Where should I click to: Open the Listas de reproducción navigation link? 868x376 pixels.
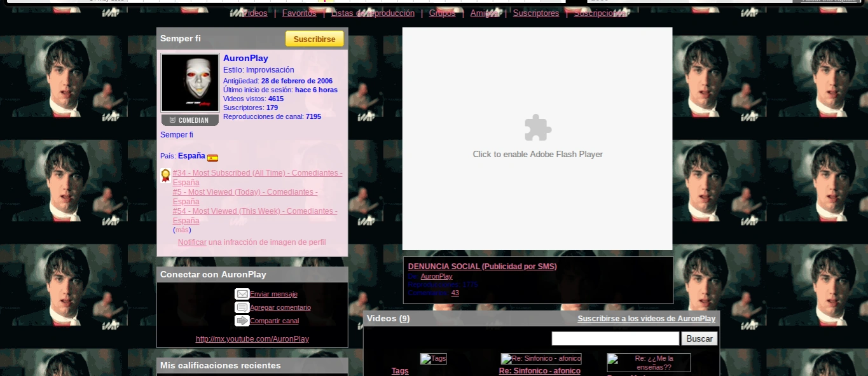point(373,13)
